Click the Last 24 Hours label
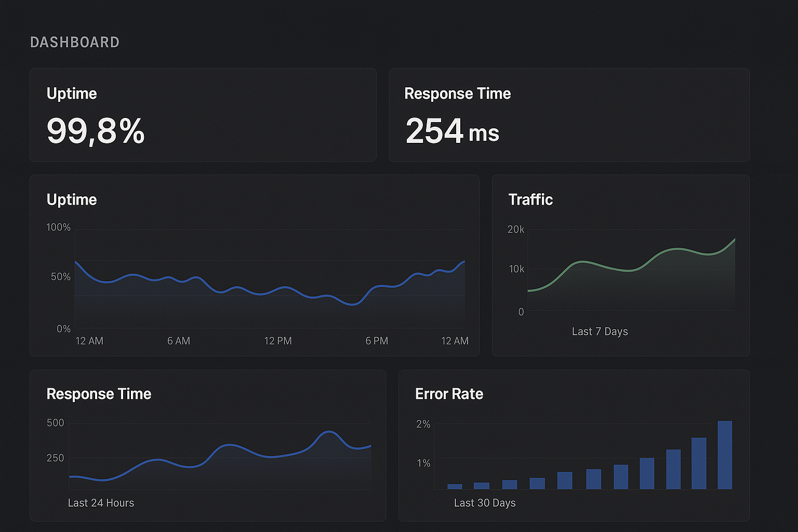 coord(101,502)
